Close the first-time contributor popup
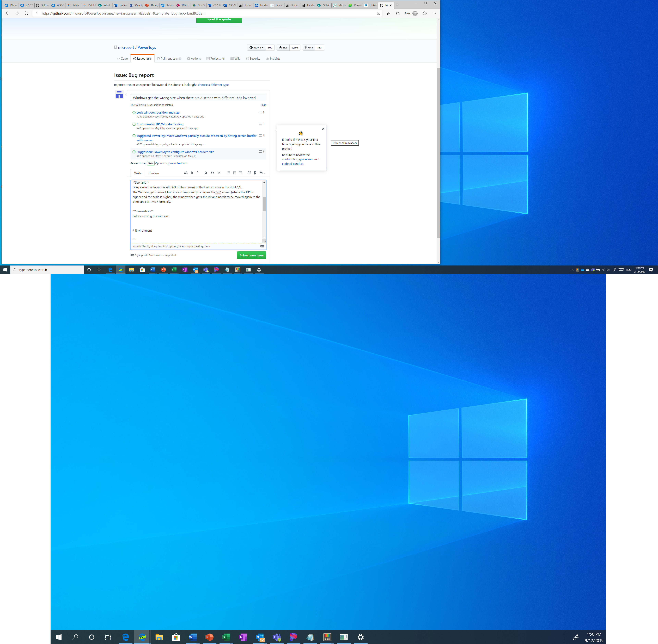Image resolution: width=658 pixels, height=644 pixels. point(323,129)
